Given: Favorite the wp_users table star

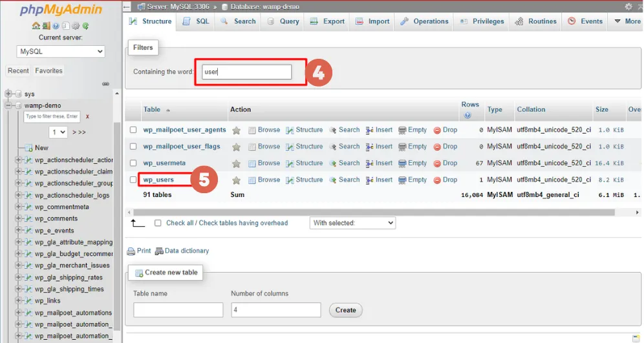Looking at the screenshot, I should [236, 180].
